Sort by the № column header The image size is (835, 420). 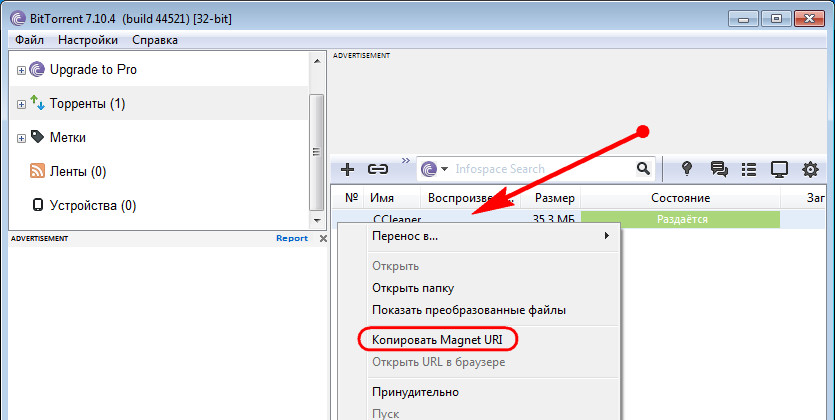pyautogui.click(x=351, y=198)
